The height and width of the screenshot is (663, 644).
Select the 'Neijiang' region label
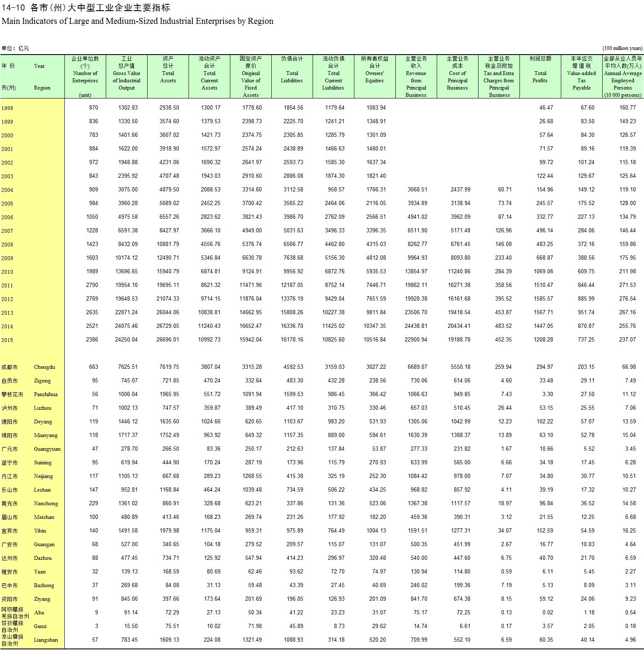pyautogui.click(x=44, y=476)
